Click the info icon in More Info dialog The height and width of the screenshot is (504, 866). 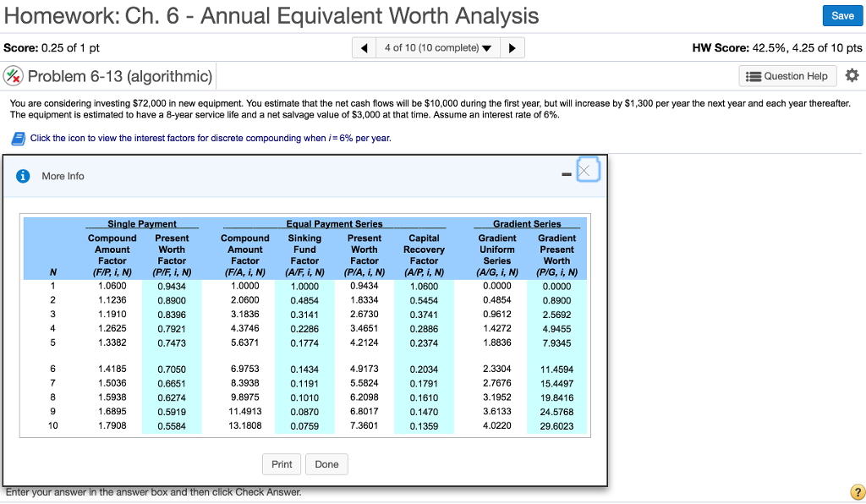click(22, 176)
